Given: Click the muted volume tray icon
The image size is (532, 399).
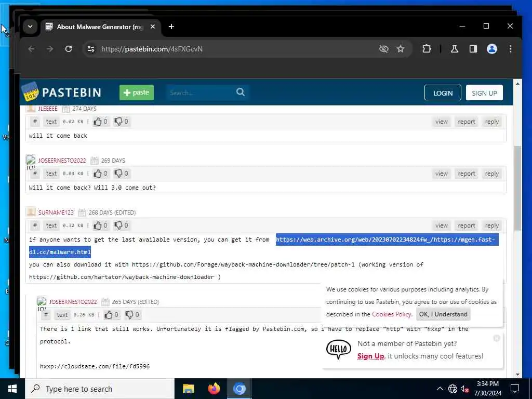Looking at the screenshot, I should tap(465, 389).
